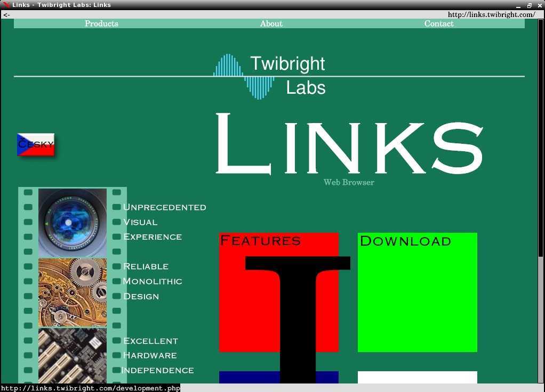Viewport: 545px width, 392px height.
Task: Open the Products navigation item
Action: (101, 23)
